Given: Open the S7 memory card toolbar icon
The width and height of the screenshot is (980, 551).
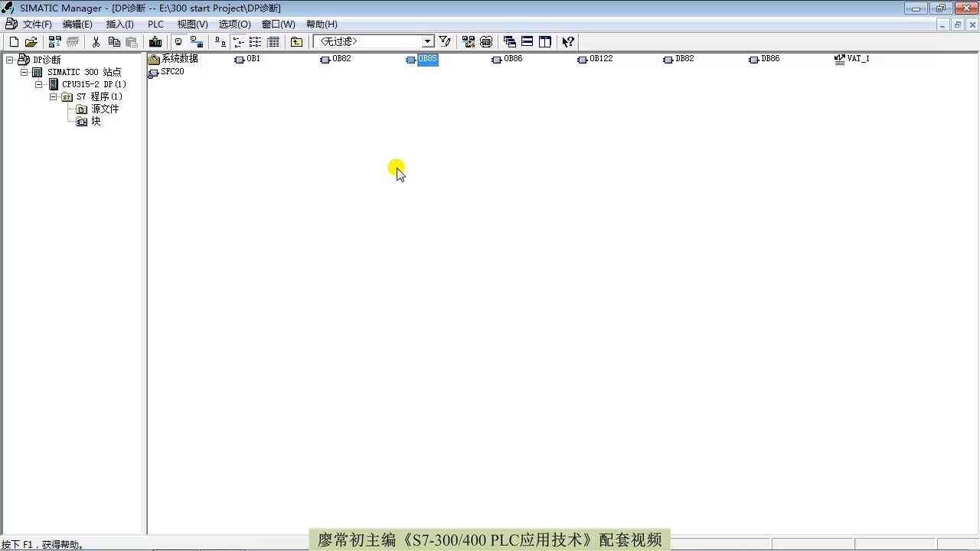Looking at the screenshot, I should coord(73,42).
